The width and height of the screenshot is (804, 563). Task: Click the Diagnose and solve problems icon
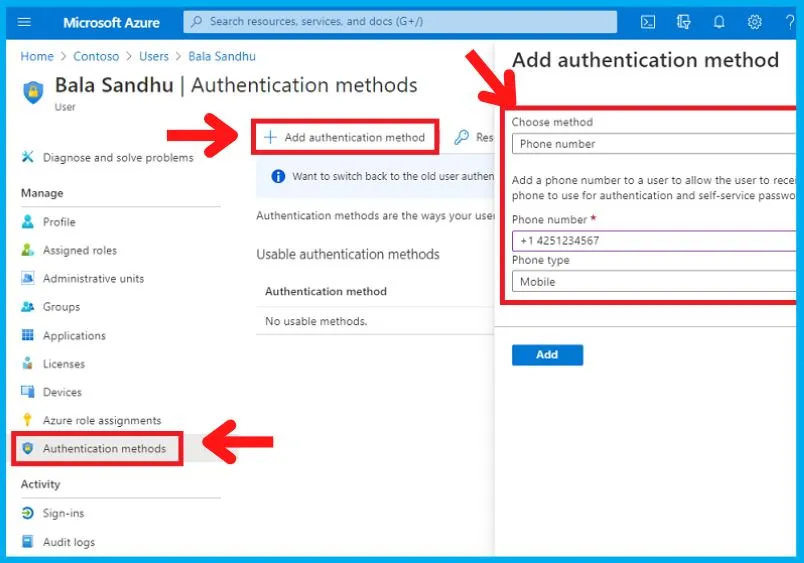tap(28, 156)
